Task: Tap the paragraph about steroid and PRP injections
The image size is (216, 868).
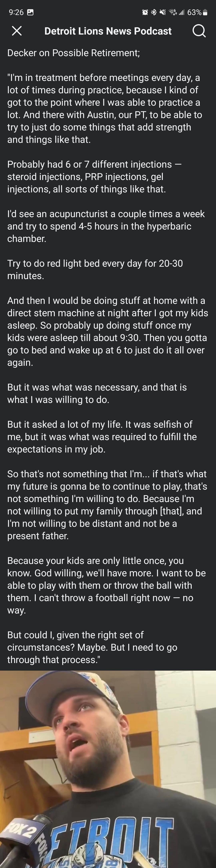Action: tap(94, 177)
